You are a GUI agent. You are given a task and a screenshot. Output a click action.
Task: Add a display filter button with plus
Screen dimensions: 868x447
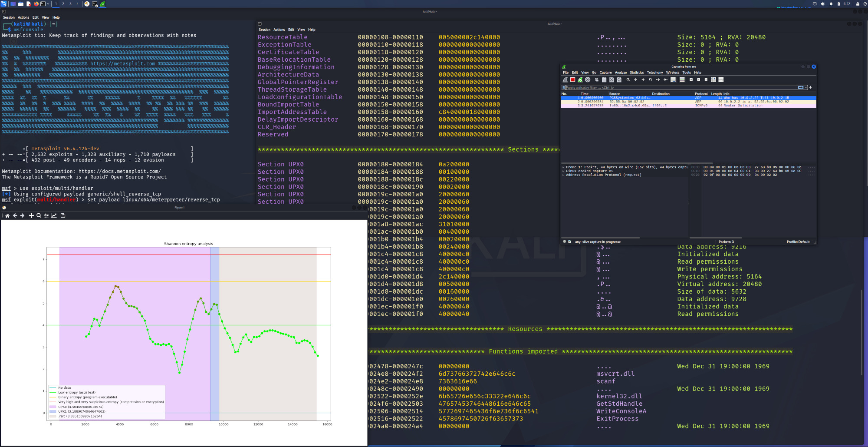(x=810, y=87)
